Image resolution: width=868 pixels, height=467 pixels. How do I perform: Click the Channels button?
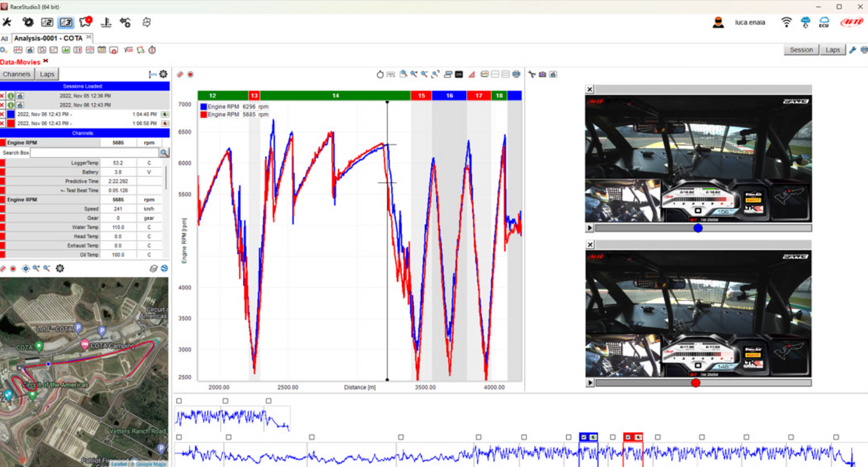click(x=16, y=74)
